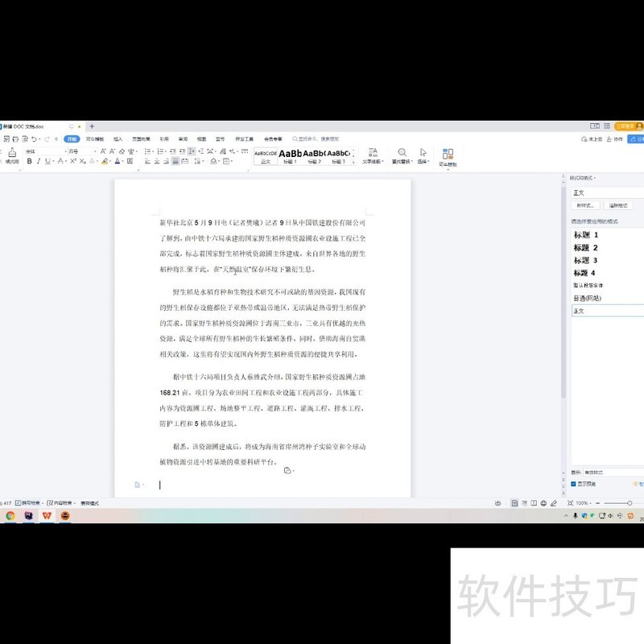The image size is (644, 644).
Task: Expand the style gallery more arrow
Action: [353, 163]
